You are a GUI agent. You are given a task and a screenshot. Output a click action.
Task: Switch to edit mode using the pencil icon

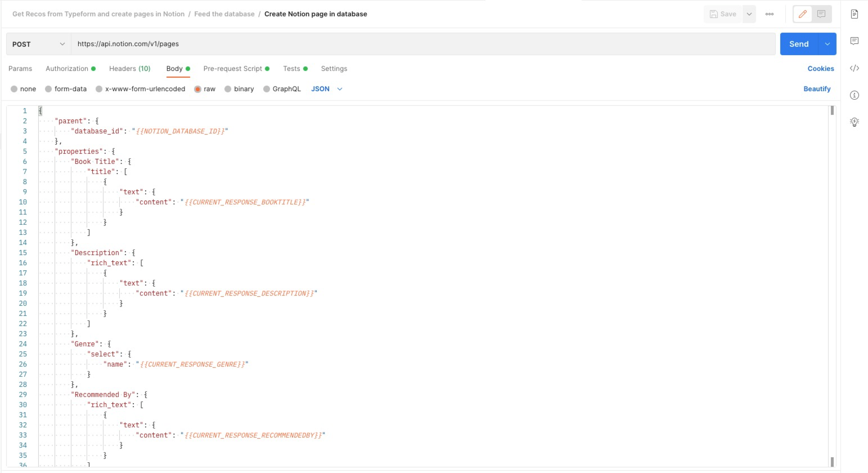click(x=803, y=14)
